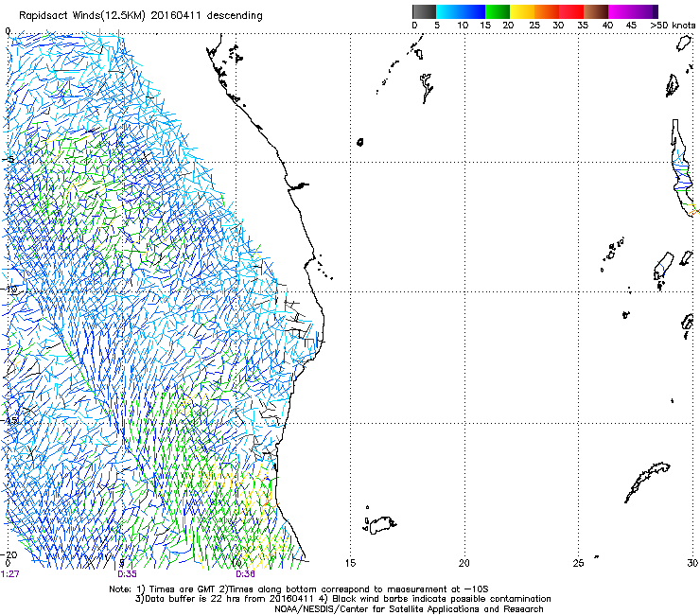This screenshot has width=700, height=615.
Task: Click the '20' label under the color bar
Action: [508, 26]
